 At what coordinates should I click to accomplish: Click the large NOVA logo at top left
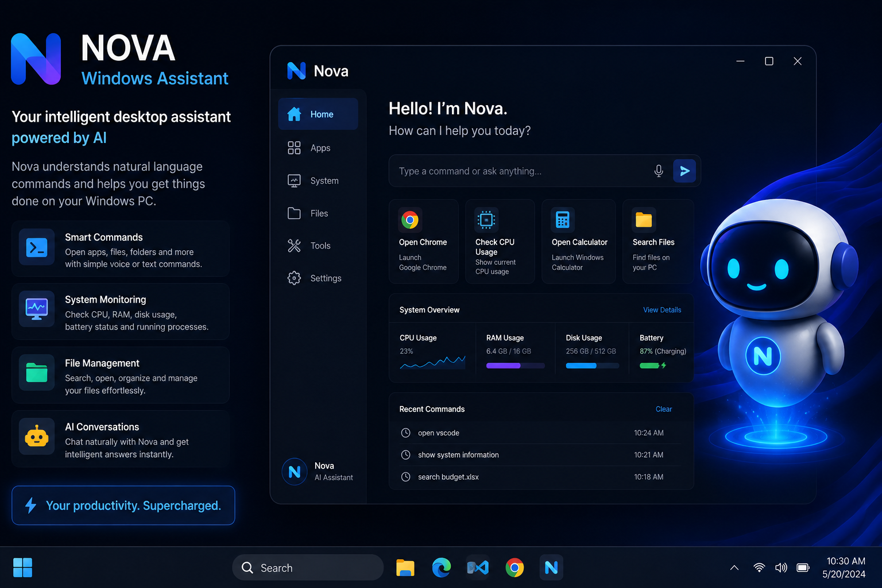tap(36, 59)
